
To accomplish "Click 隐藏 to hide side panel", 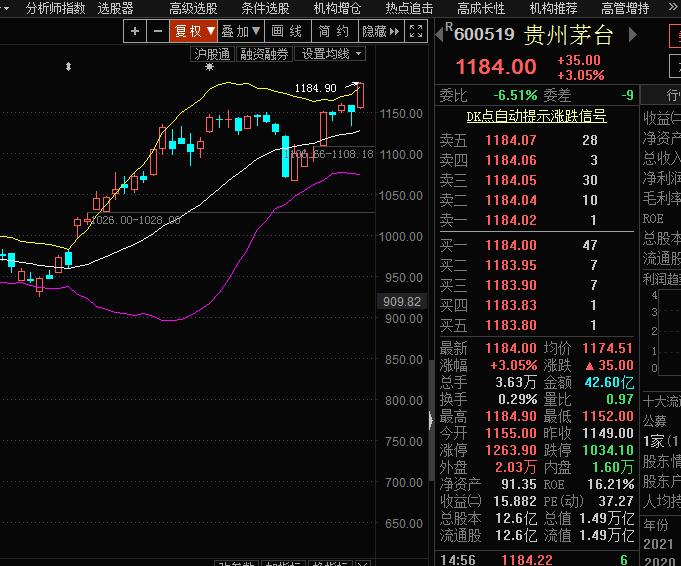I will click(x=380, y=31).
